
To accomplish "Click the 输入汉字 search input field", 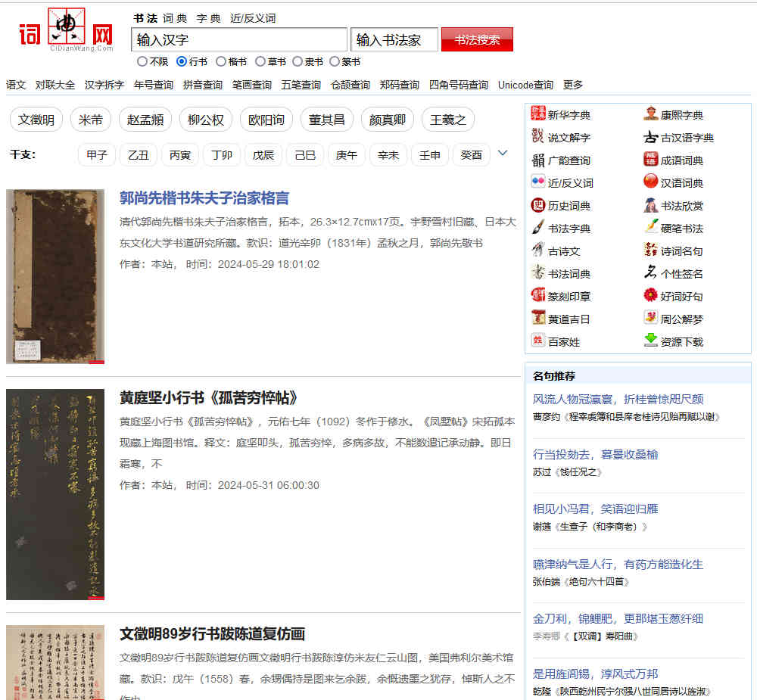I will click(238, 39).
